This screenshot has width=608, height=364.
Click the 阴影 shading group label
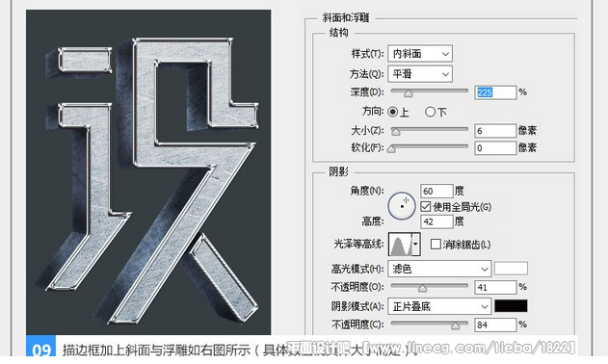pyautogui.click(x=338, y=171)
